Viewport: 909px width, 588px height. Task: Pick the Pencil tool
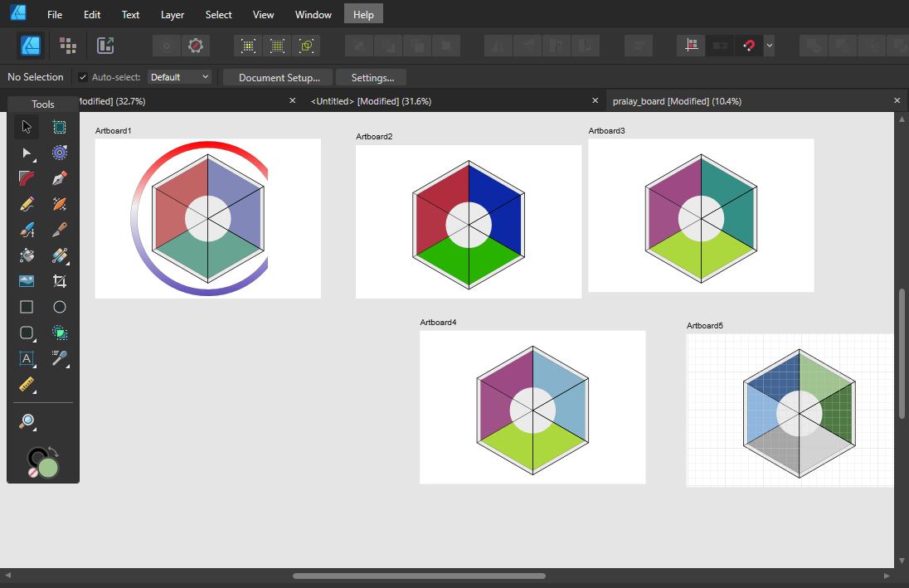tap(27, 204)
